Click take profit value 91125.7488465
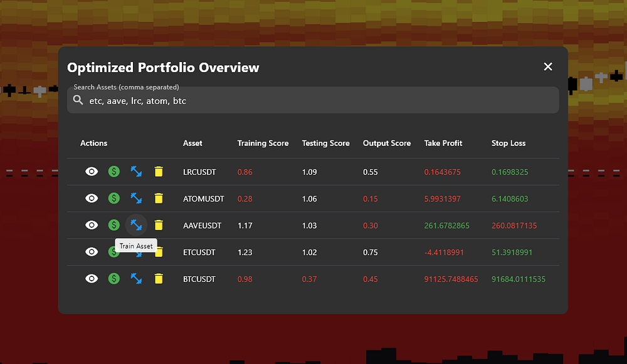This screenshot has width=627, height=364. [451, 279]
